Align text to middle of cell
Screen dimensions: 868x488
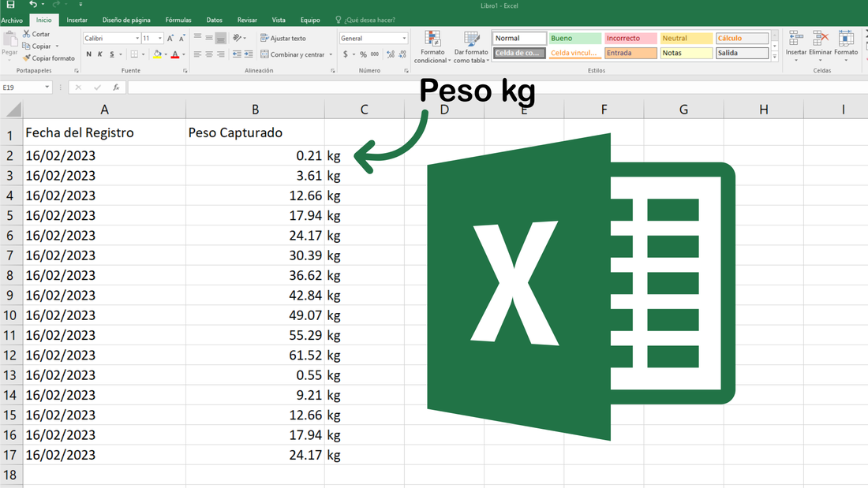(x=209, y=38)
